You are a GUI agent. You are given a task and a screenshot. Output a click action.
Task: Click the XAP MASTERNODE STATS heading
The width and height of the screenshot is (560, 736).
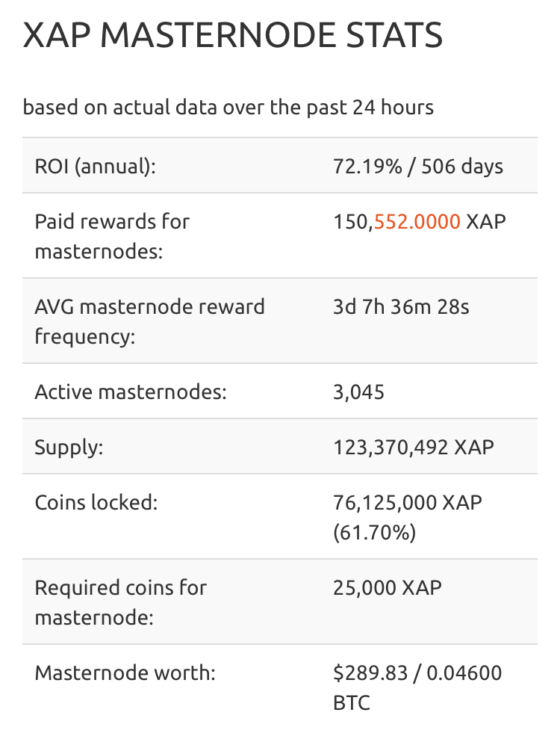click(x=233, y=36)
